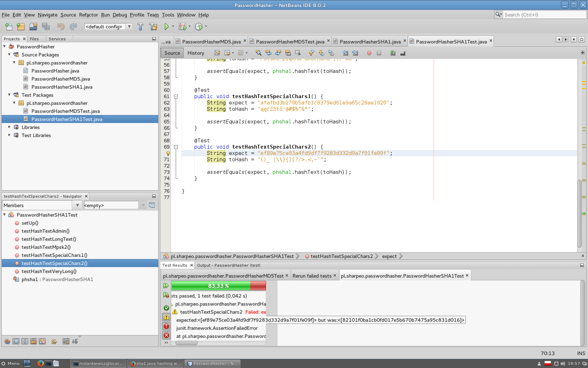This screenshot has width=588, height=368.
Task: Rerun tests with green double-arrow icon
Action: (166, 285)
